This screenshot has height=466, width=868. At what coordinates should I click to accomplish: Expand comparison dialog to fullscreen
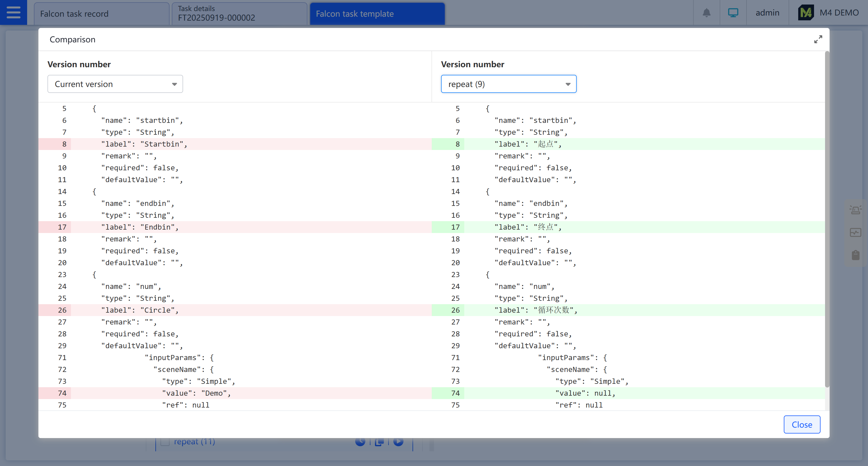818,39
